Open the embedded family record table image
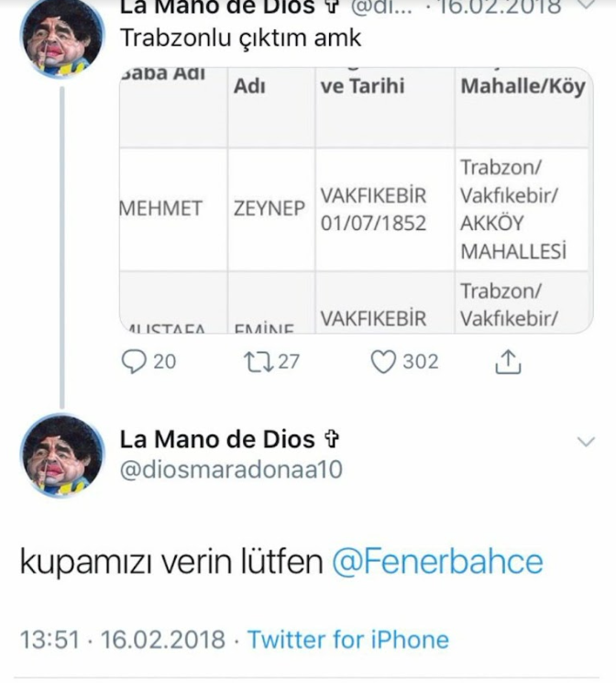The image size is (616, 683). 356,197
